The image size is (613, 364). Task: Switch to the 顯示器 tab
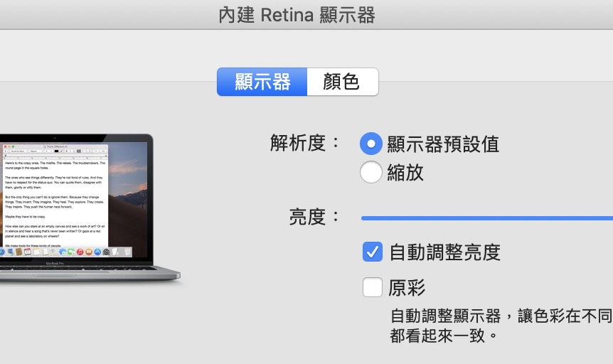click(x=262, y=82)
